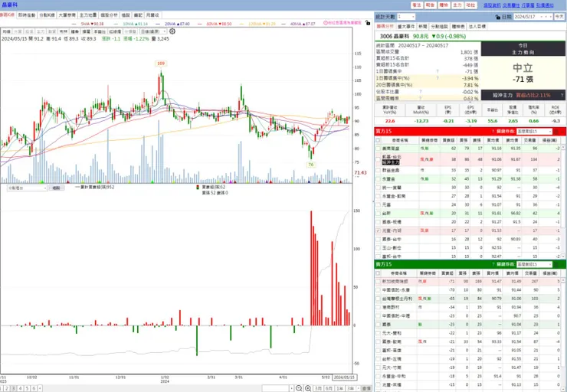Click 20MA legend entry above chart
The width and height of the screenshot is (567, 392).
tap(172, 24)
